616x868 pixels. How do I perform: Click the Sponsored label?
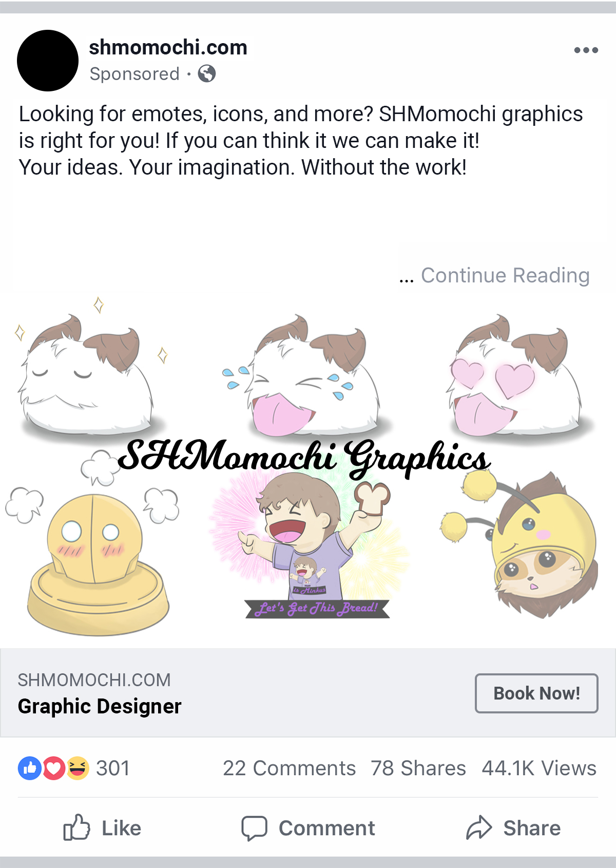134,74
